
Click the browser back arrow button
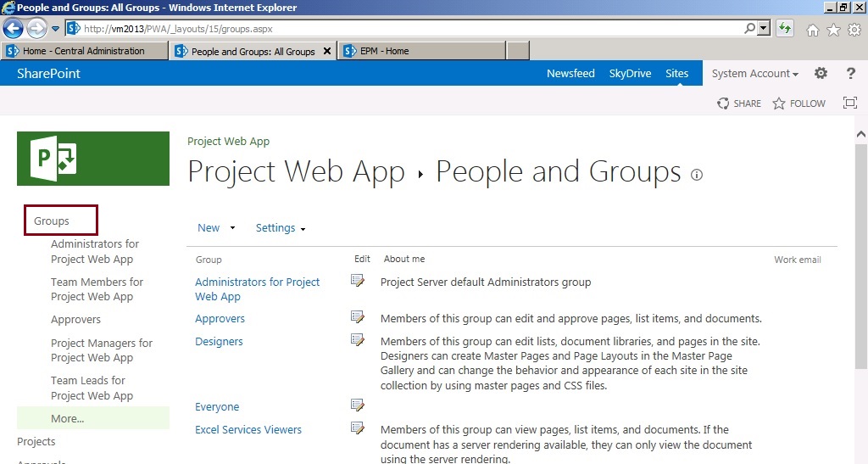[14, 29]
